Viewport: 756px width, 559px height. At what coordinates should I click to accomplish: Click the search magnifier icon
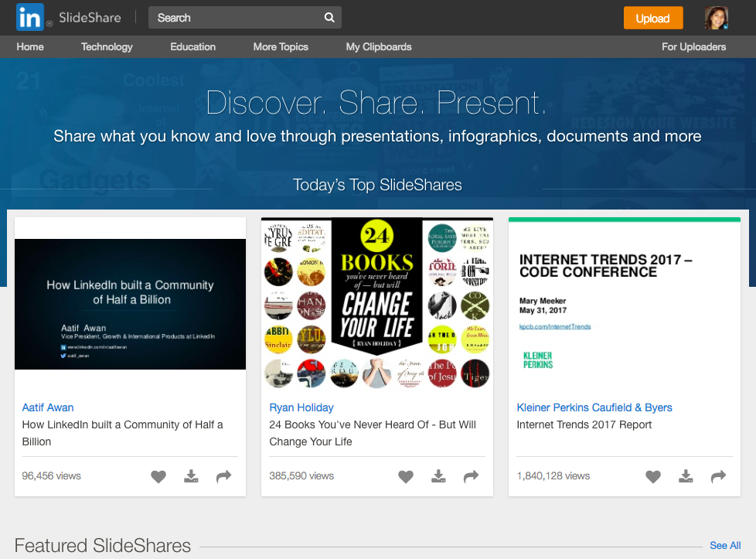point(329,18)
